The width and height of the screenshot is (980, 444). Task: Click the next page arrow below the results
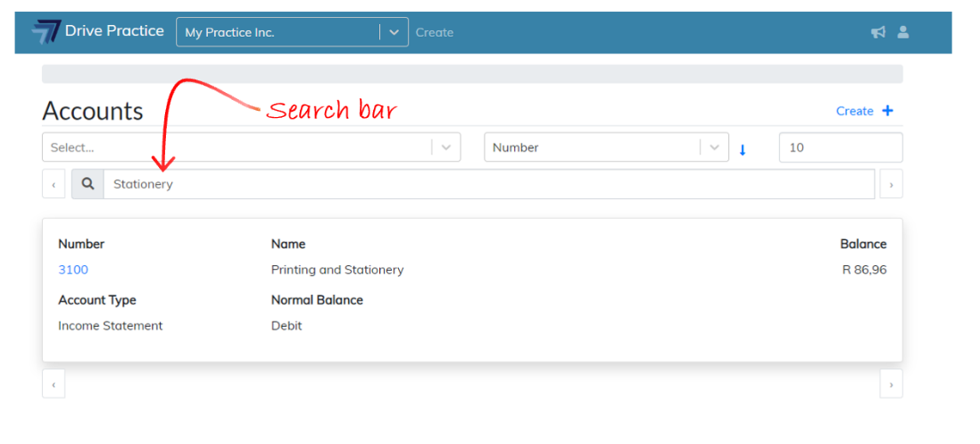(891, 384)
